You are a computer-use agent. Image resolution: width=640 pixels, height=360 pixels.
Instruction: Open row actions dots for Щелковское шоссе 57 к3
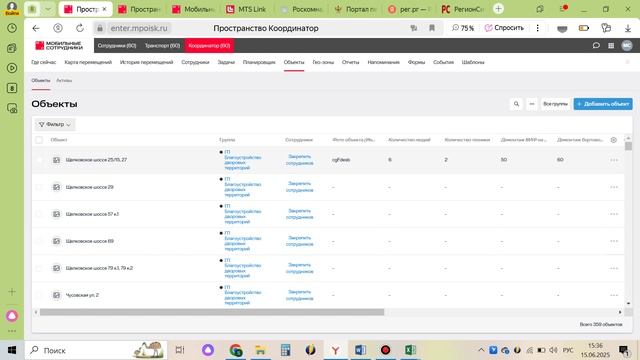pos(614,214)
